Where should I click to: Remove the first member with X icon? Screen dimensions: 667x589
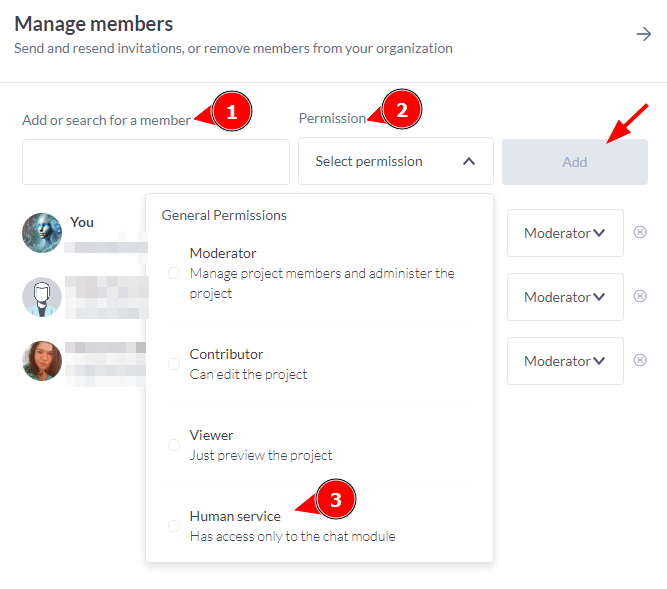click(x=640, y=232)
